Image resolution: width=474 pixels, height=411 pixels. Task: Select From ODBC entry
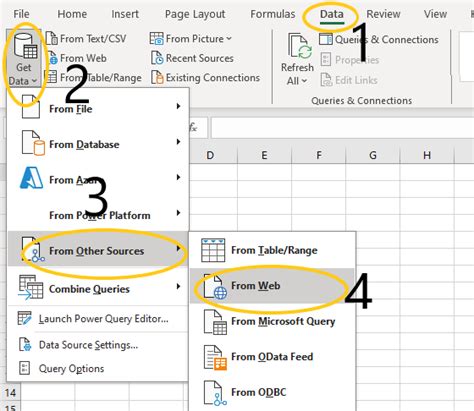[272, 393]
